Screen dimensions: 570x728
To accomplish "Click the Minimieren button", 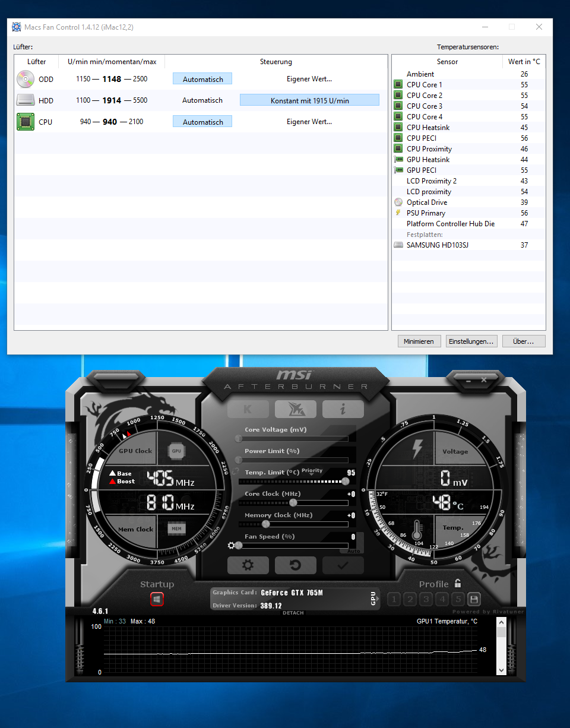I will pos(419,341).
